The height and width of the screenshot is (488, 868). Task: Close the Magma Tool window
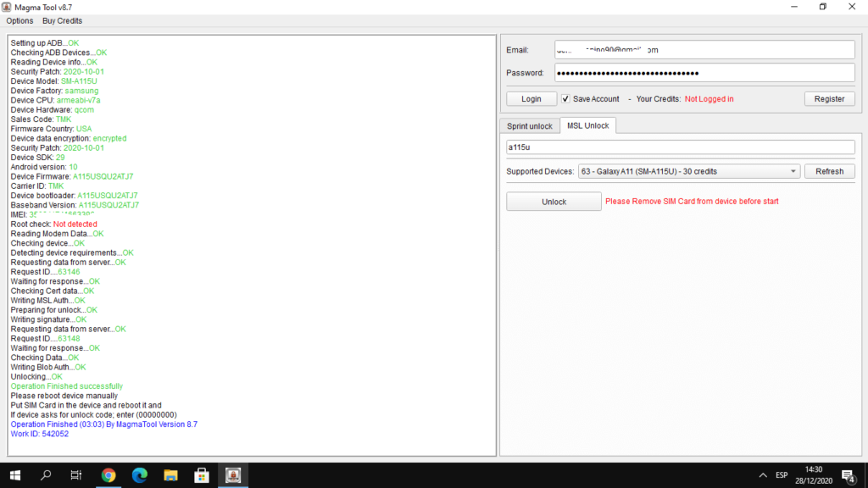tap(852, 7)
